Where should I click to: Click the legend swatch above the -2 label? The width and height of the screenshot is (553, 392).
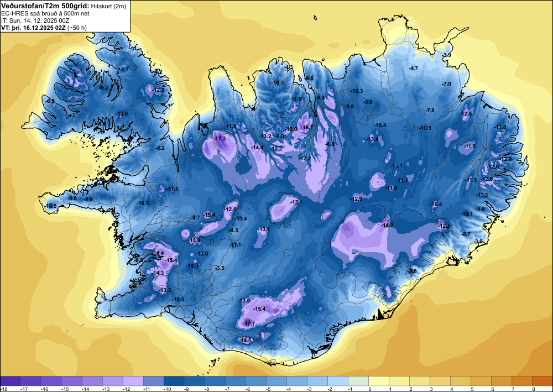[337, 381]
